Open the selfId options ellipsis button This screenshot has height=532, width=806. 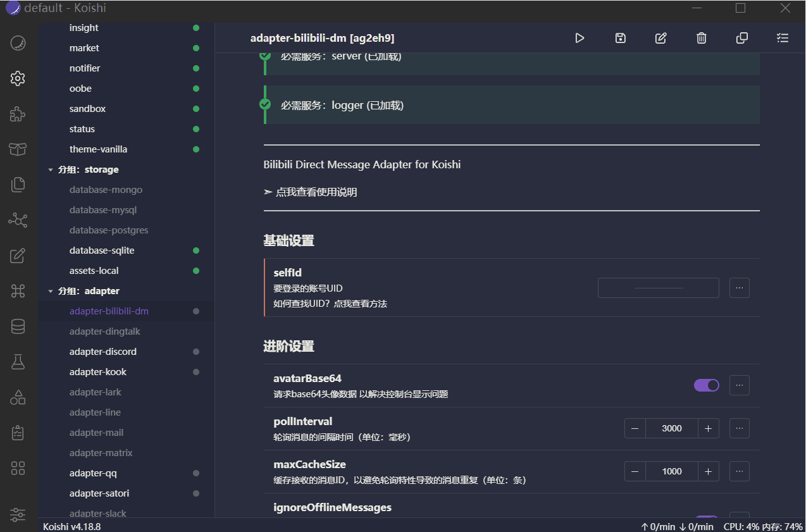[x=740, y=288]
